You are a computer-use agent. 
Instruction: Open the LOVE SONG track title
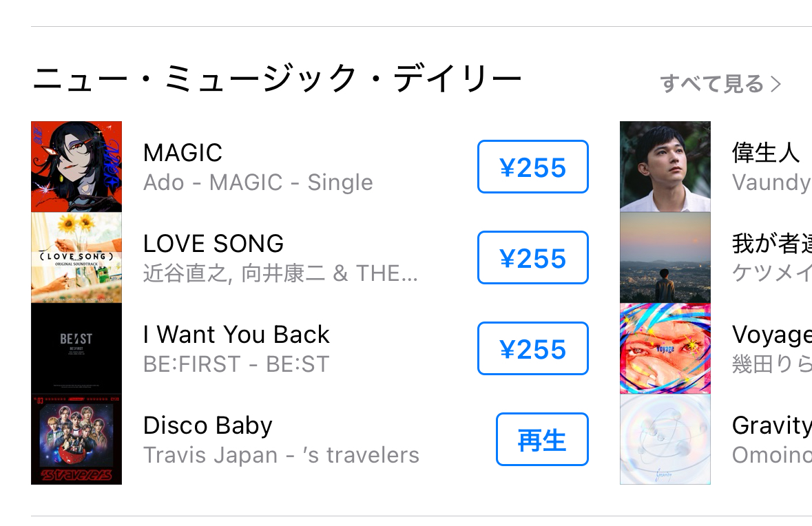(214, 244)
